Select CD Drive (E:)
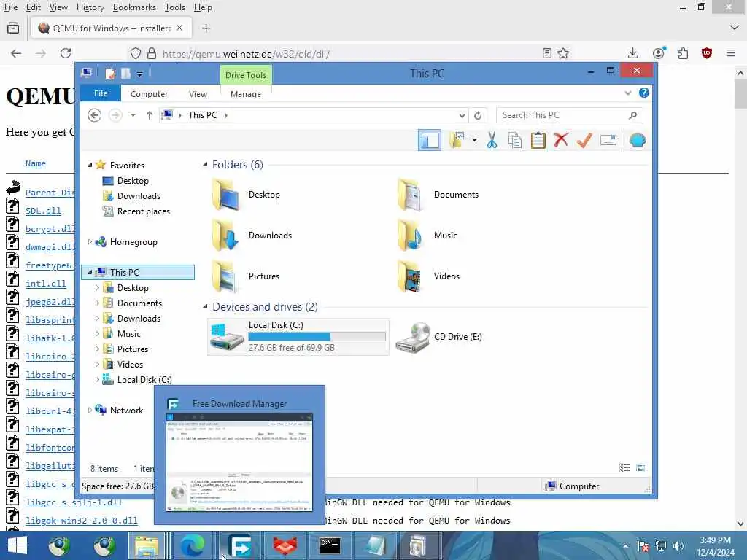Screen dimensions: 747x560 pos(439,337)
